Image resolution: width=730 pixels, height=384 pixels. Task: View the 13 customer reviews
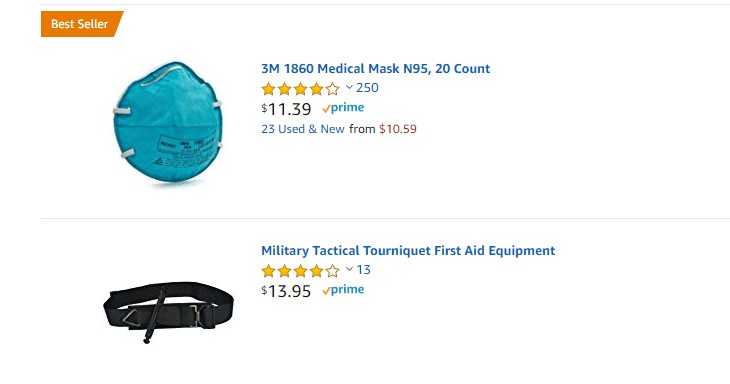(x=364, y=269)
